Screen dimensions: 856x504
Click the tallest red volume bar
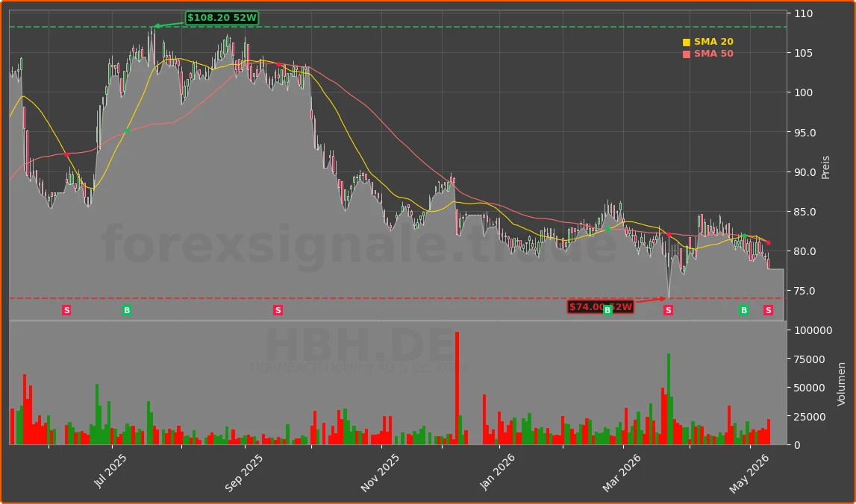(457, 388)
